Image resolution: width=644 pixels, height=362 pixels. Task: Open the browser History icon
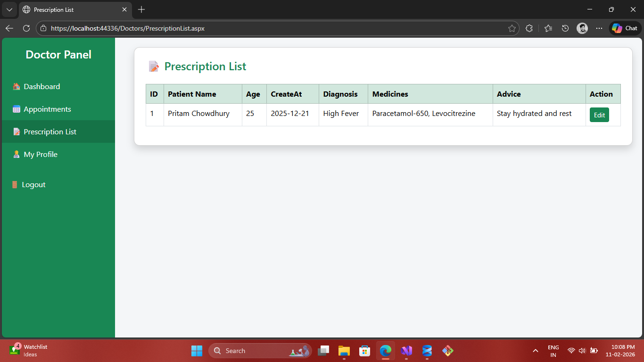click(565, 28)
